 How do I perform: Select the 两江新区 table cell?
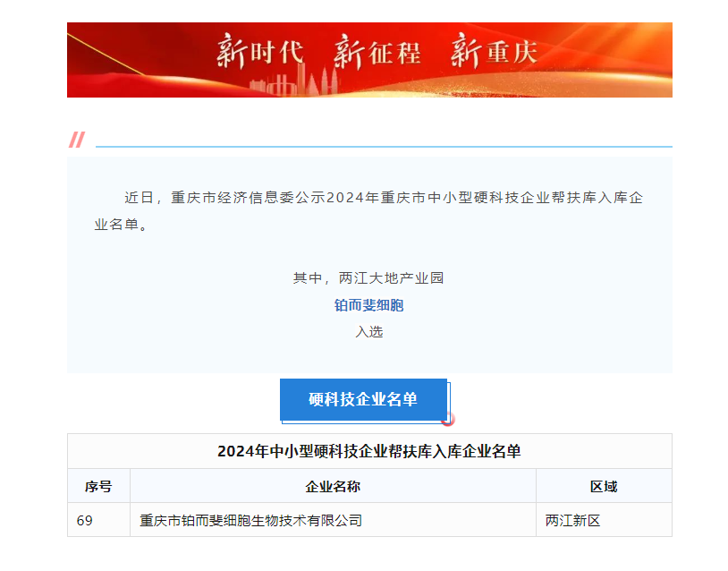[604, 520]
